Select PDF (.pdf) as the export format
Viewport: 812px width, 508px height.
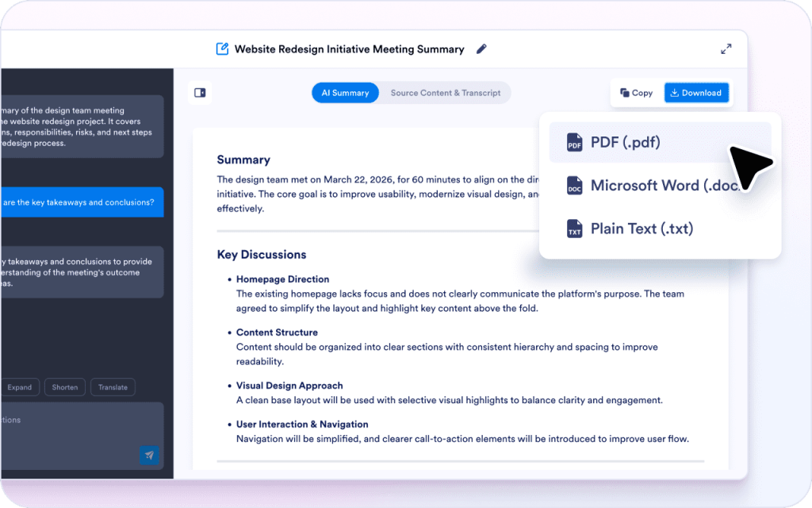626,142
